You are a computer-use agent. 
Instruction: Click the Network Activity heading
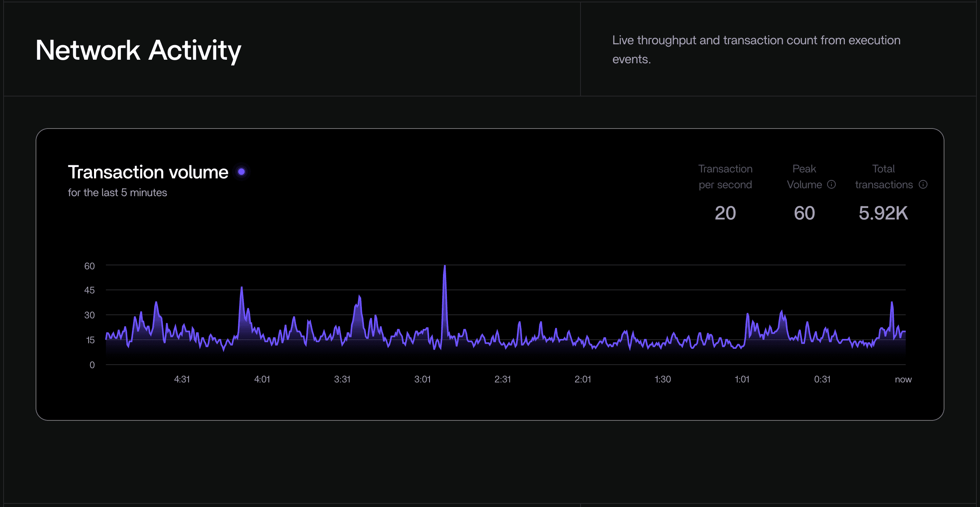pyautogui.click(x=138, y=50)
